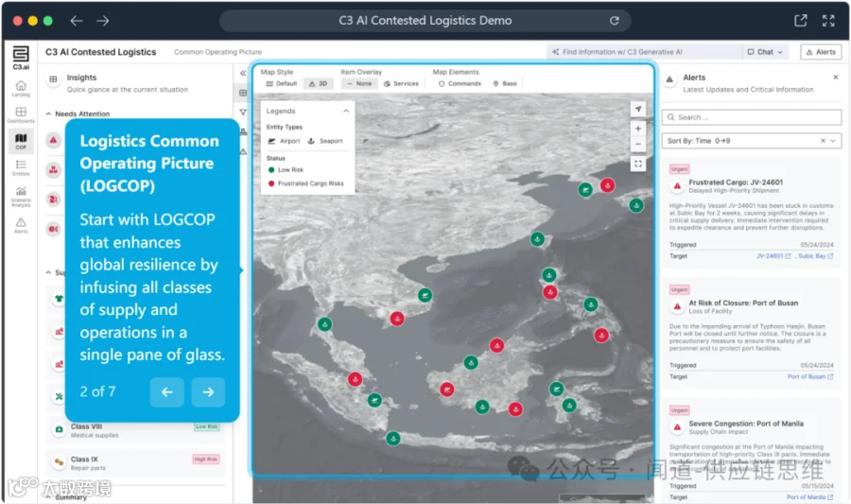Click the first red Needs Attention warning icon

tap(53, 140)
